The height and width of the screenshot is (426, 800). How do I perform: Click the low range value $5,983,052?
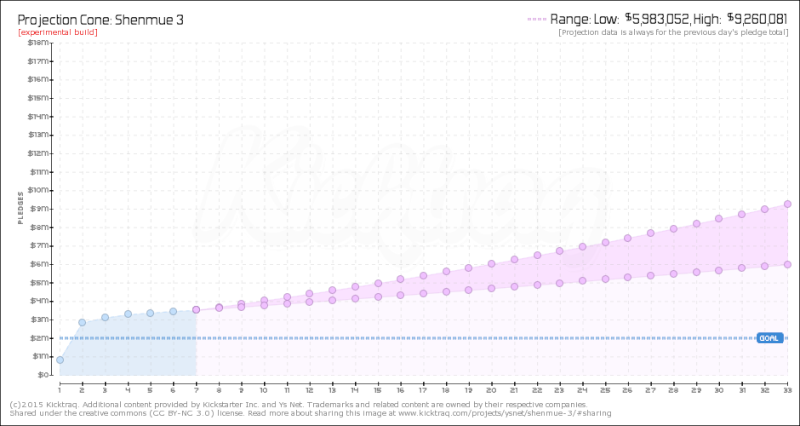click(658, 19)
